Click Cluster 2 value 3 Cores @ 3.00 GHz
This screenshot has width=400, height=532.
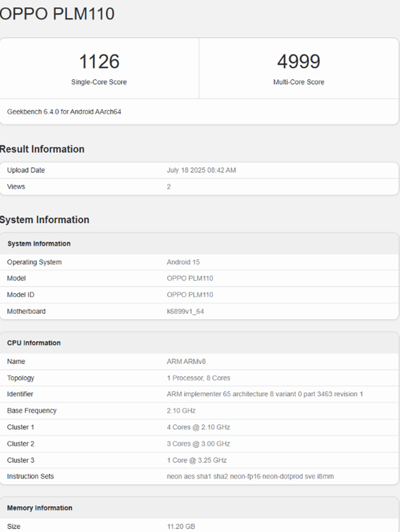pyautogui.click(x=198, y=444)
